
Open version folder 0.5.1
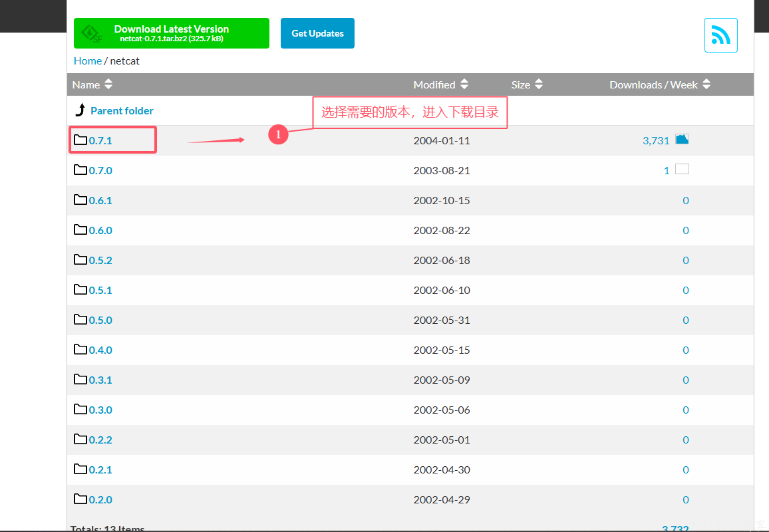tap(100, 290)
